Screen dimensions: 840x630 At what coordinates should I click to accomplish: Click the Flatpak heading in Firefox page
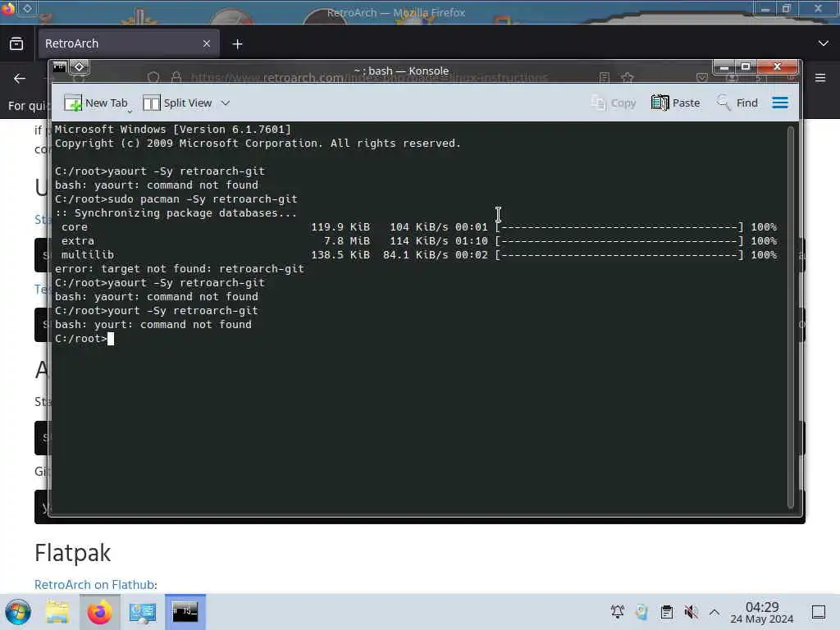tap(73, 553)
